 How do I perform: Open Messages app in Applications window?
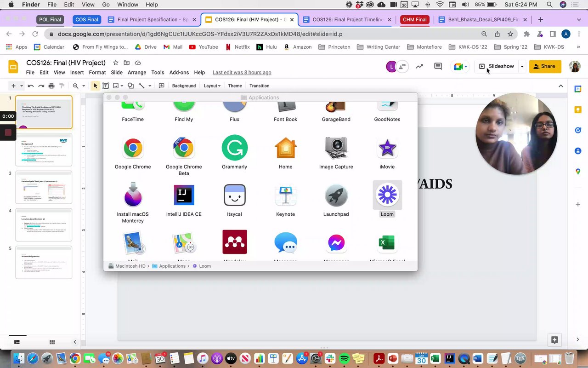click(x=285, y=242)
